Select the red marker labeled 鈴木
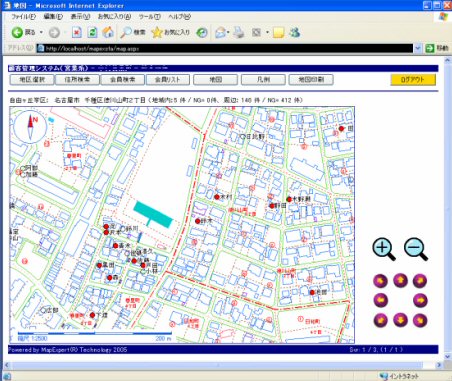The width and height of the screenshot is (452, 381). coord(198,221)
